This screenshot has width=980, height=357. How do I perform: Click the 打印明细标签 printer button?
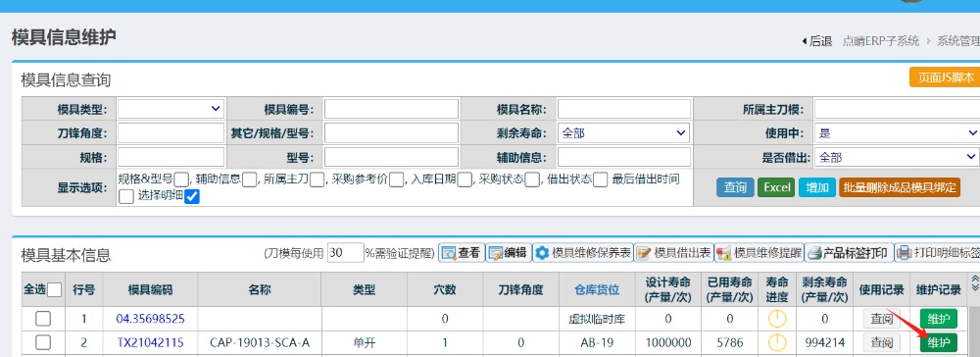pos(938,253)
